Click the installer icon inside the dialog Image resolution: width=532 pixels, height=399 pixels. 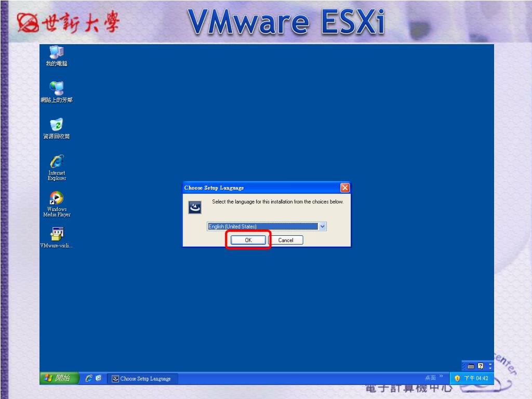coord(195,207)
